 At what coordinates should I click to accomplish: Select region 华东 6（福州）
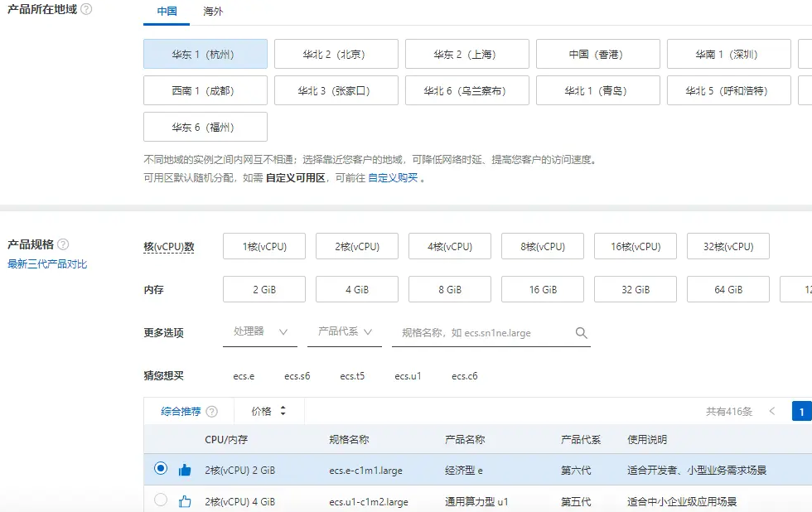tap(205, 127)
